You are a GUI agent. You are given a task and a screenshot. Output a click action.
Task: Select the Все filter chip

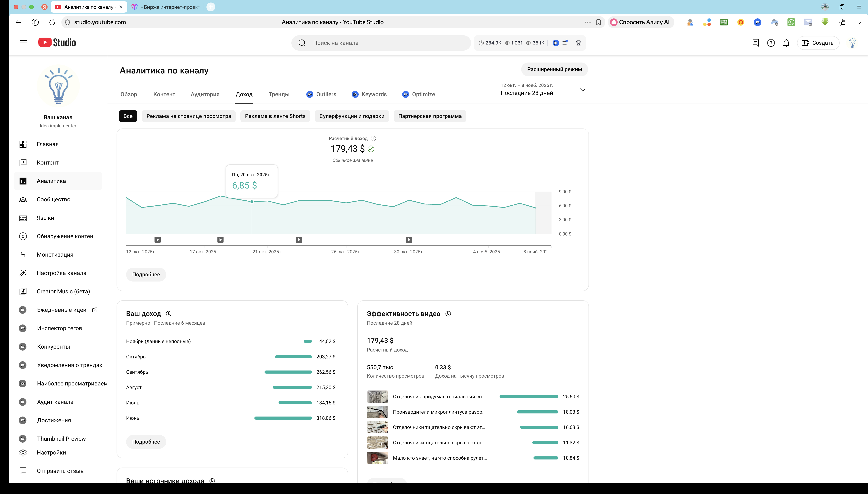tap(128, 116)
